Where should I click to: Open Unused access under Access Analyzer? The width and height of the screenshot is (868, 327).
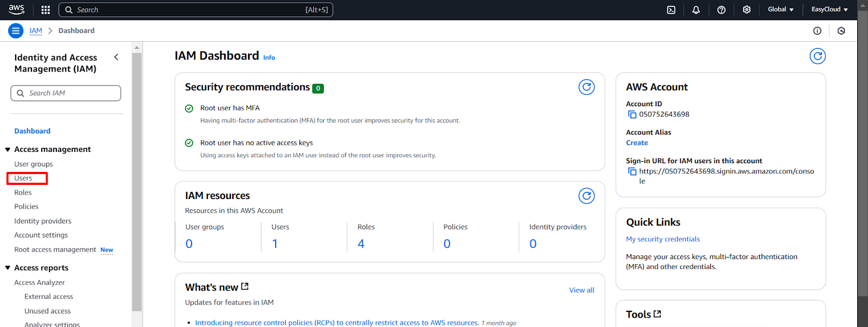(48, 311)
